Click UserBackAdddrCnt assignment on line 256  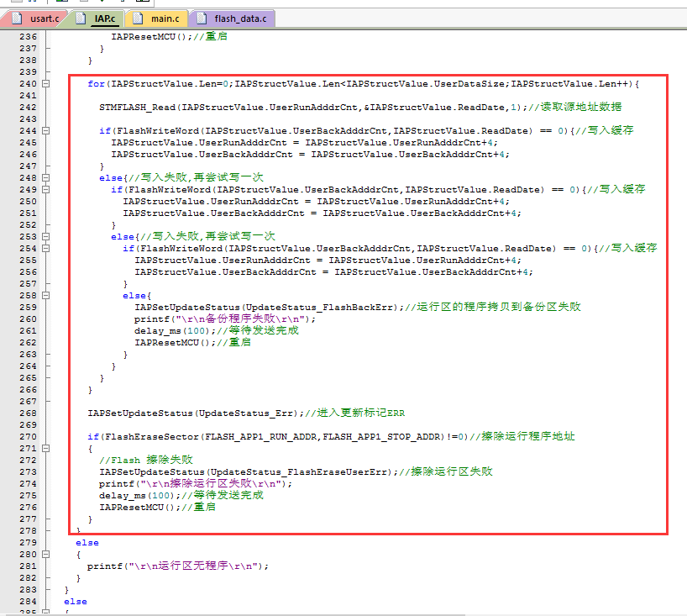[334, 271]
